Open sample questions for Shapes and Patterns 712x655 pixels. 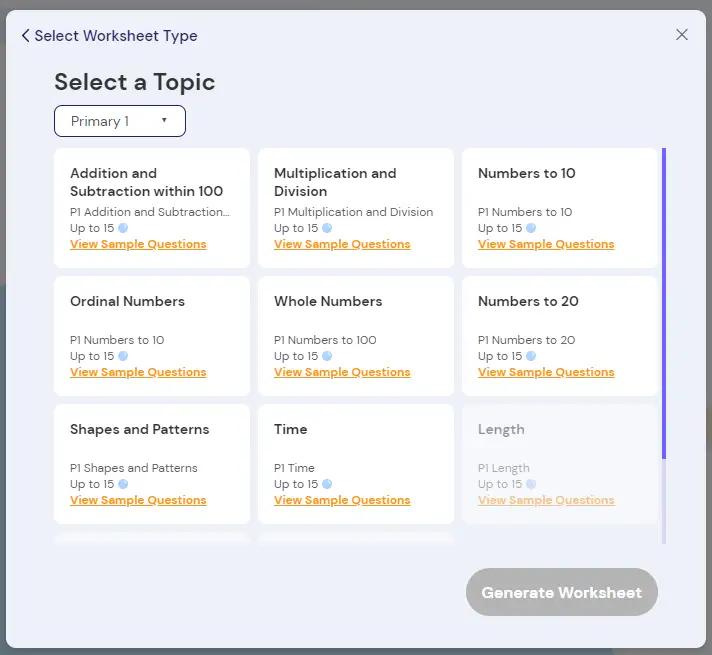[138, 501]
